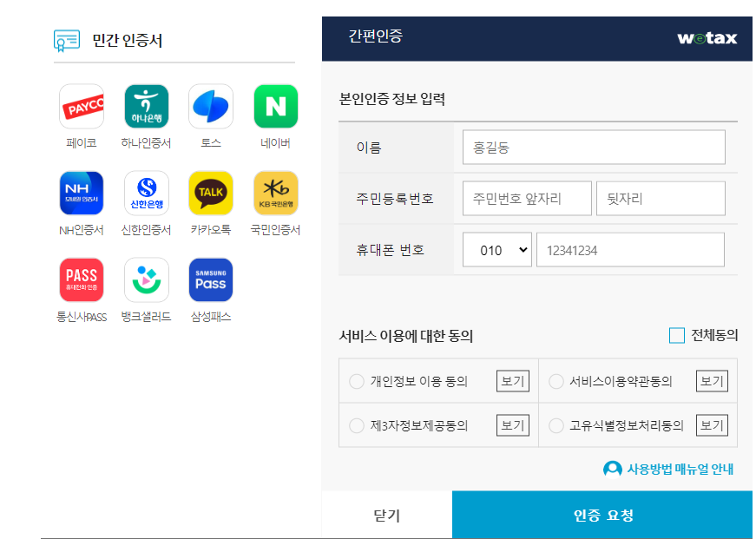Select the Samsung Pass certificate icon
Viewport: 756px width, 539px height.
[211, 280]
